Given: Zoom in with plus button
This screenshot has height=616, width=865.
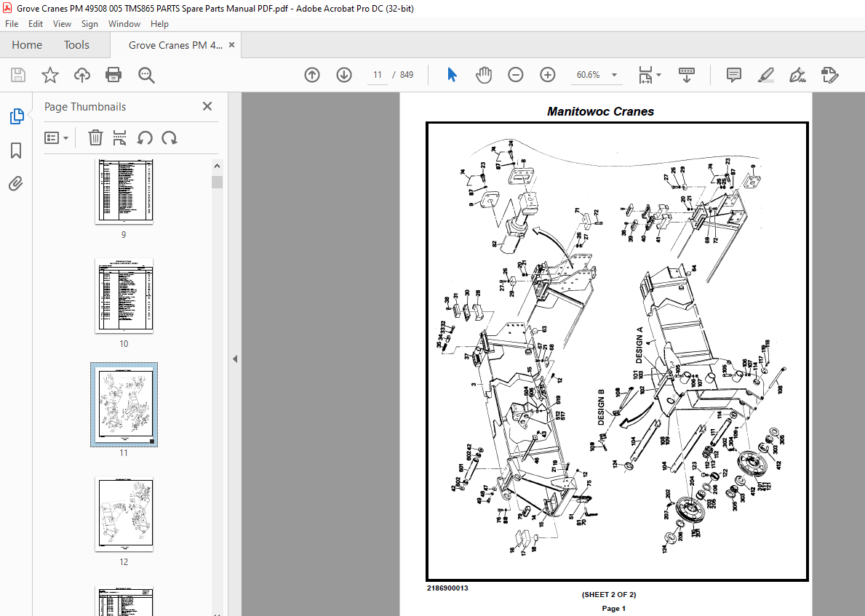Looking at the screenshot, I should 548,75.
